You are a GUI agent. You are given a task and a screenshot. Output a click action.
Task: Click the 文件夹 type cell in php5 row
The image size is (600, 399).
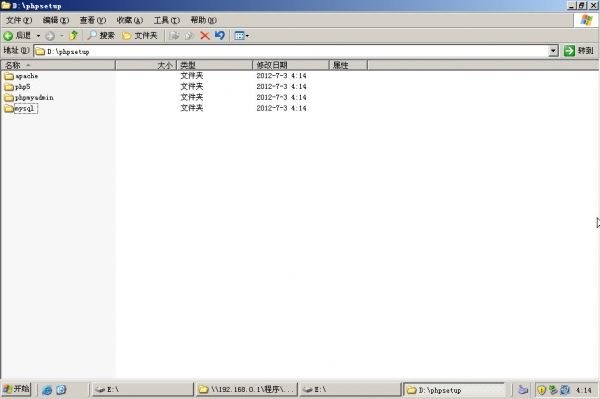(192, 86)
